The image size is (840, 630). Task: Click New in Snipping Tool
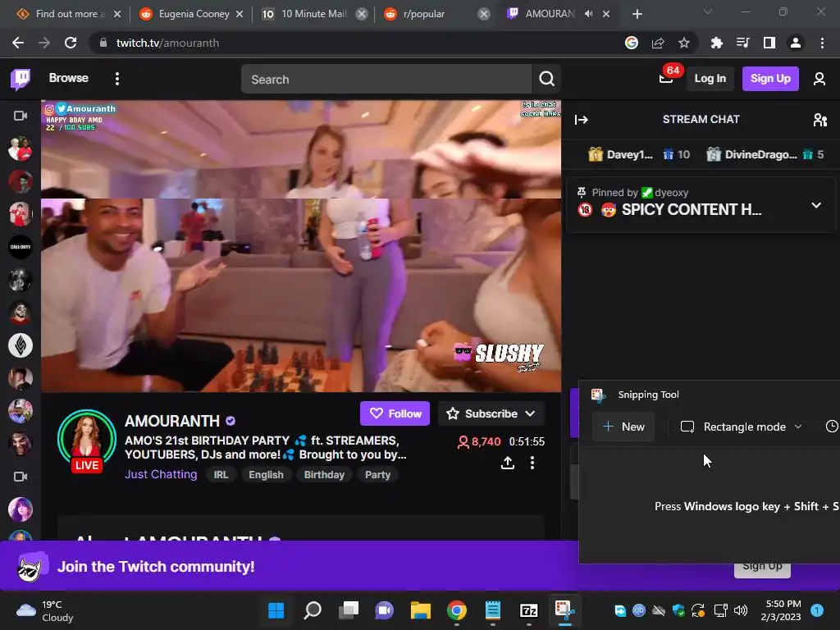[x=623, y=427]
